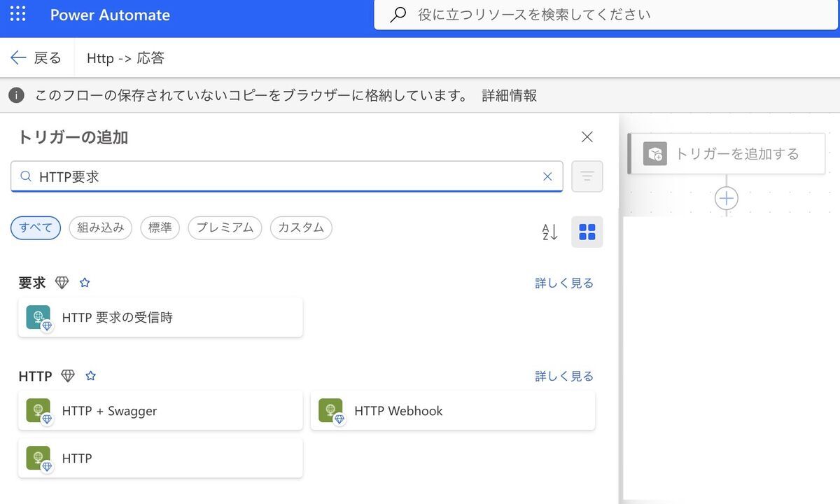Click the plain HTTP trigger icon
840x504 pixels.
(39, 459)
